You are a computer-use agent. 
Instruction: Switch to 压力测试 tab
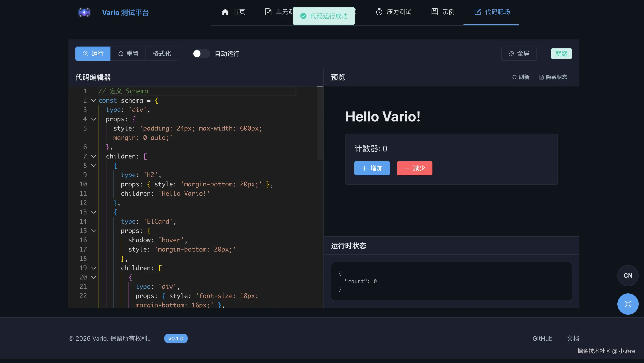pos(394,12)
